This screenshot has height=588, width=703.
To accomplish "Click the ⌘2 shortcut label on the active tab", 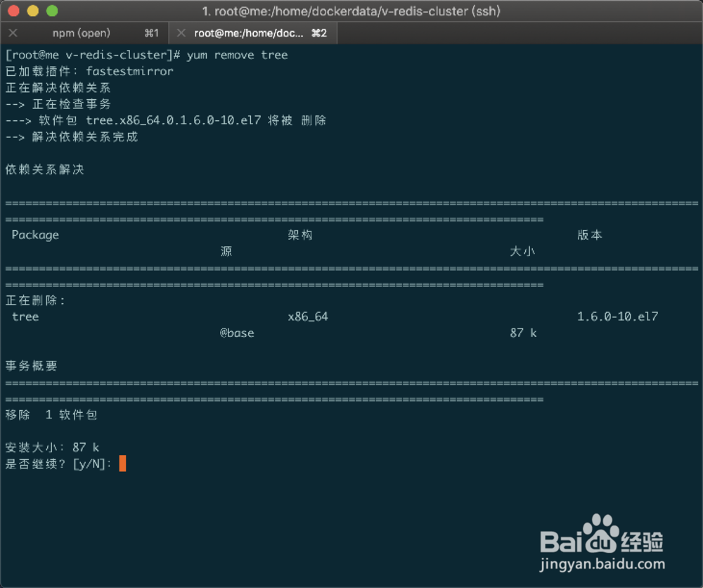I will 320,32.
